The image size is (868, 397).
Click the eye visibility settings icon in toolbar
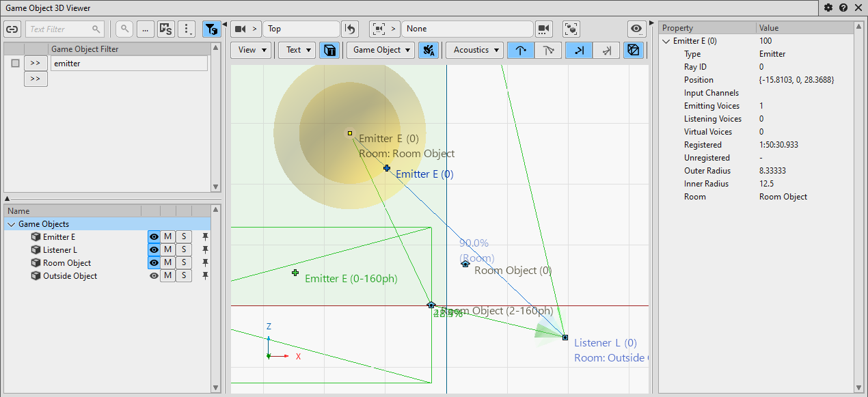click(637, 29)
